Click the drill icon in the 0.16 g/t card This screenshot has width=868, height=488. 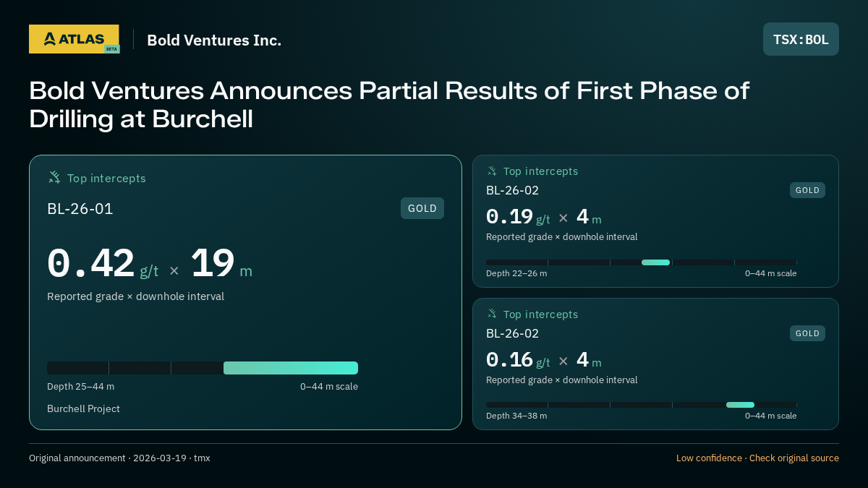coord(492,314)
